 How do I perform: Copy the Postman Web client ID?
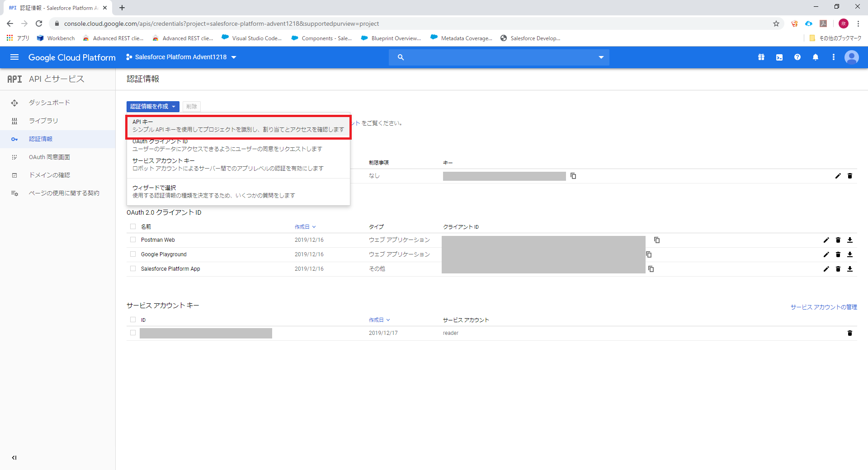pos(657,240)
